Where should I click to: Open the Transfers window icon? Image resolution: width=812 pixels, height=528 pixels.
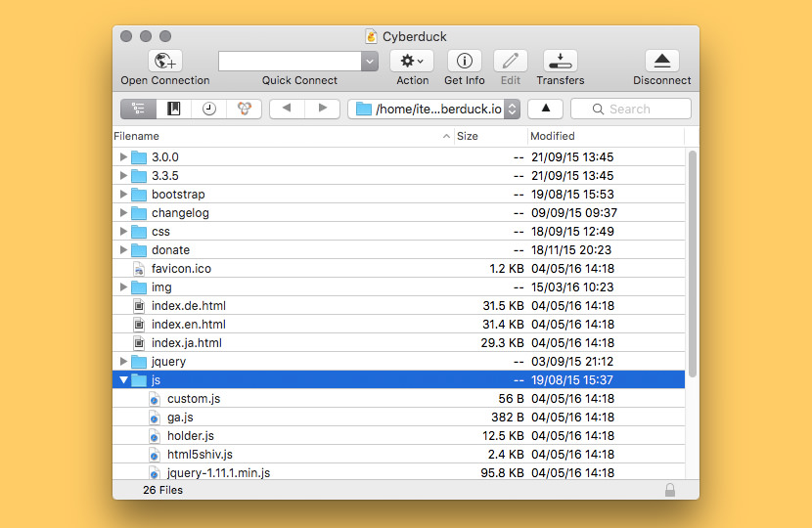click(x=561, y=61)
